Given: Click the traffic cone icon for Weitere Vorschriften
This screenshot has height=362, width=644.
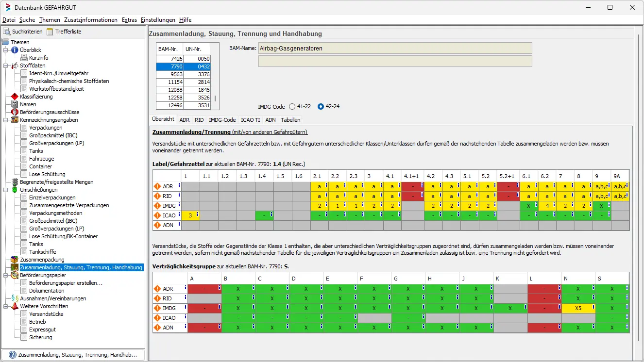Looking at the screenshot, I should point(15,306).
